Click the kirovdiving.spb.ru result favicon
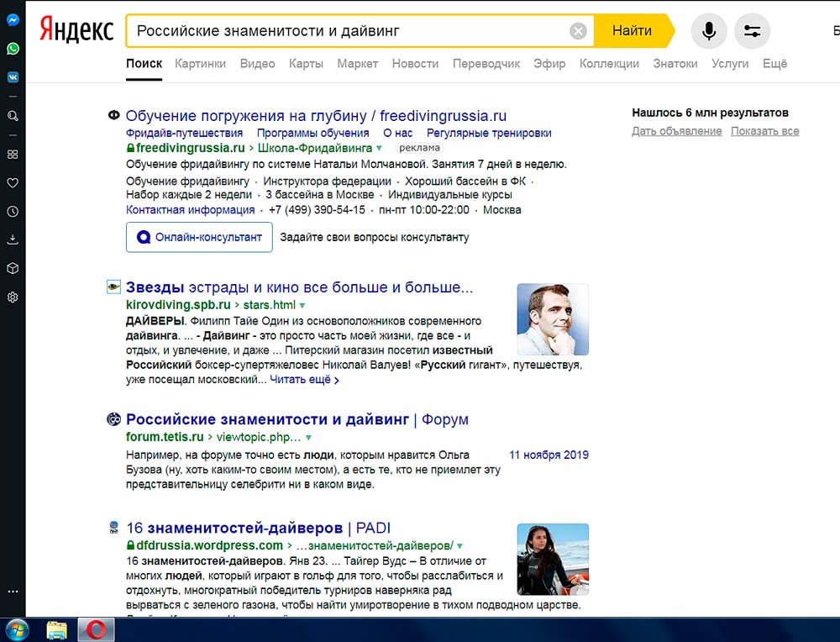840x642 pixels. 113,287
